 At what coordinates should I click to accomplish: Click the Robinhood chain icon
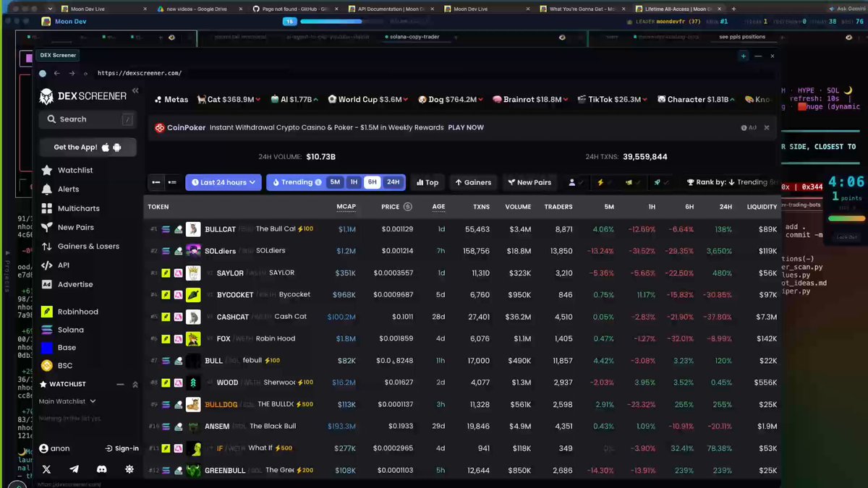point(47,312)
